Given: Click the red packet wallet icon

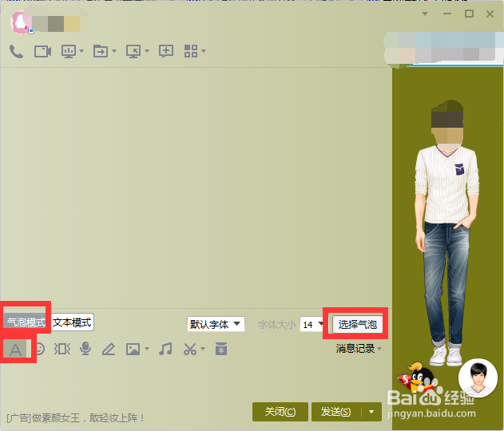Looking at the screenshot, I should point(221,349).
